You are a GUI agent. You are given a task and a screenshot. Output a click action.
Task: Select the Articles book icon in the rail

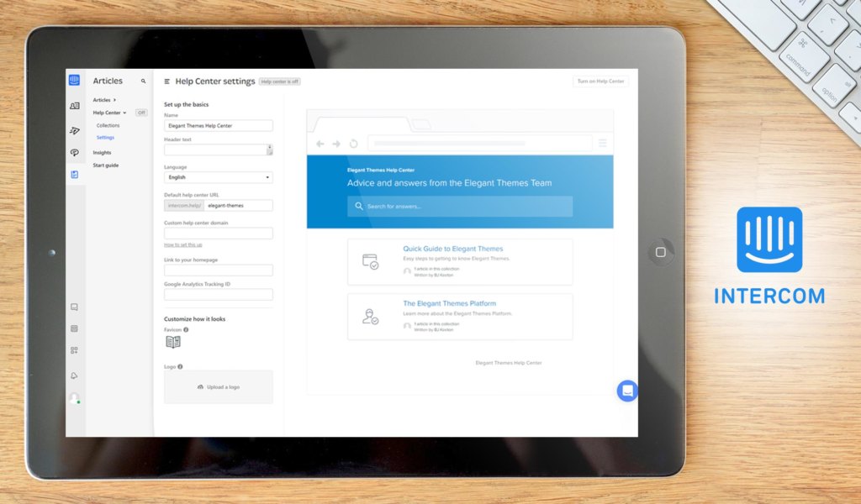(x=74, y=175)
